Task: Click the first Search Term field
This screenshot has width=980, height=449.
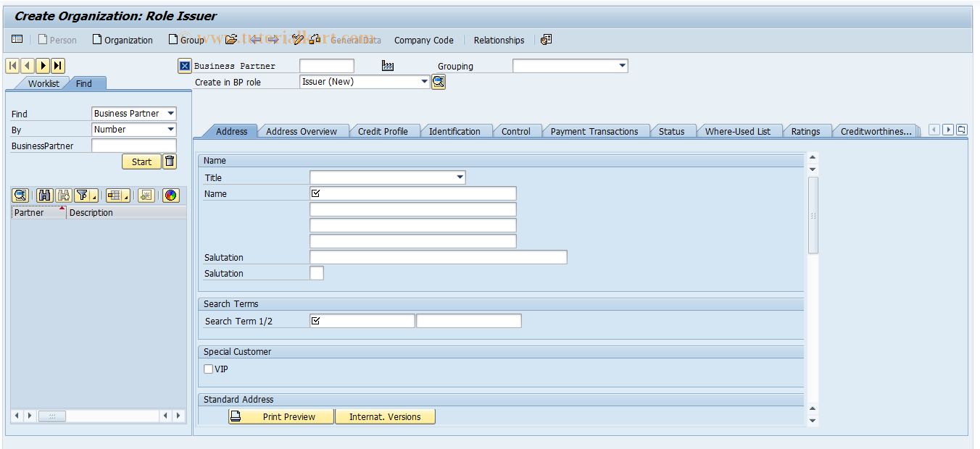Action: [x=362, y=321]
